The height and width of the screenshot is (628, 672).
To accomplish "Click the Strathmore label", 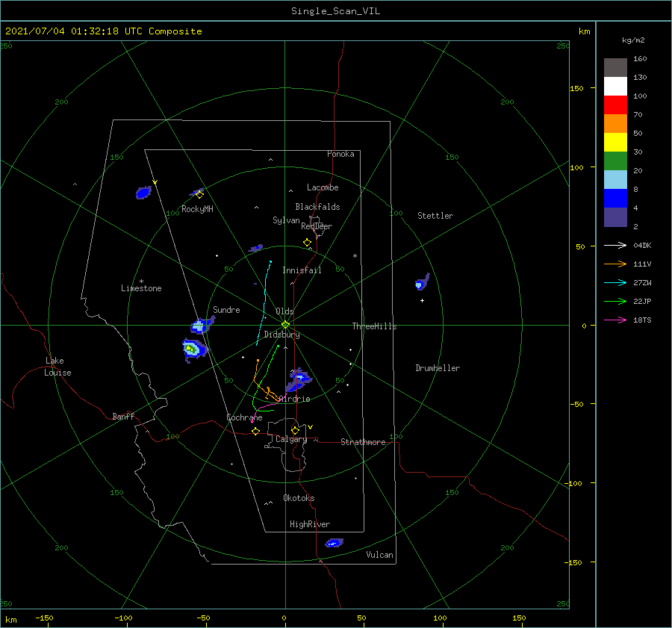I will point(363,442).
